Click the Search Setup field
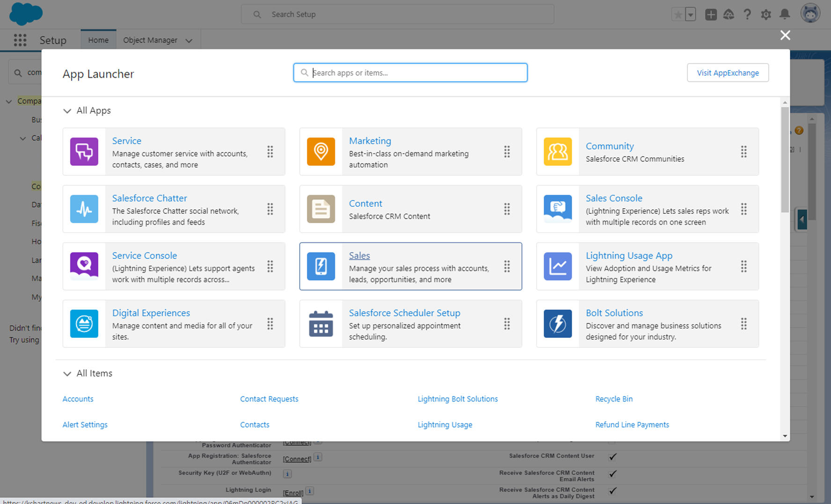831x504 pixels. point(398,15)
